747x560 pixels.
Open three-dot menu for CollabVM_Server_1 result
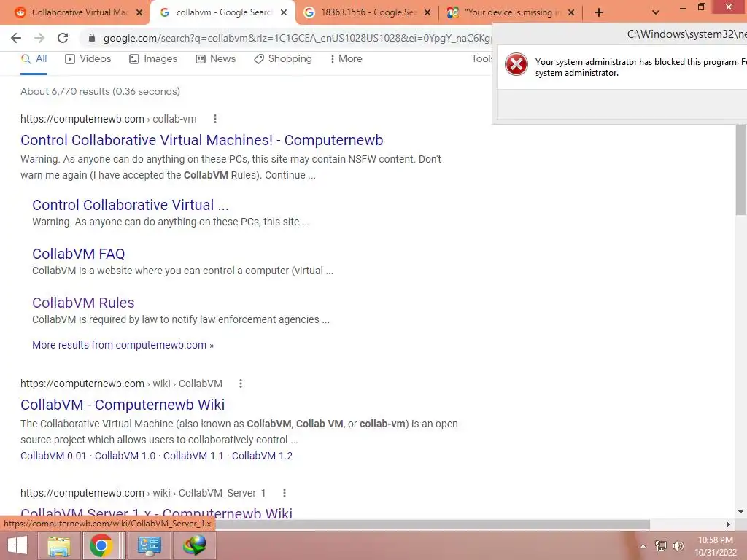click(284, 493)
